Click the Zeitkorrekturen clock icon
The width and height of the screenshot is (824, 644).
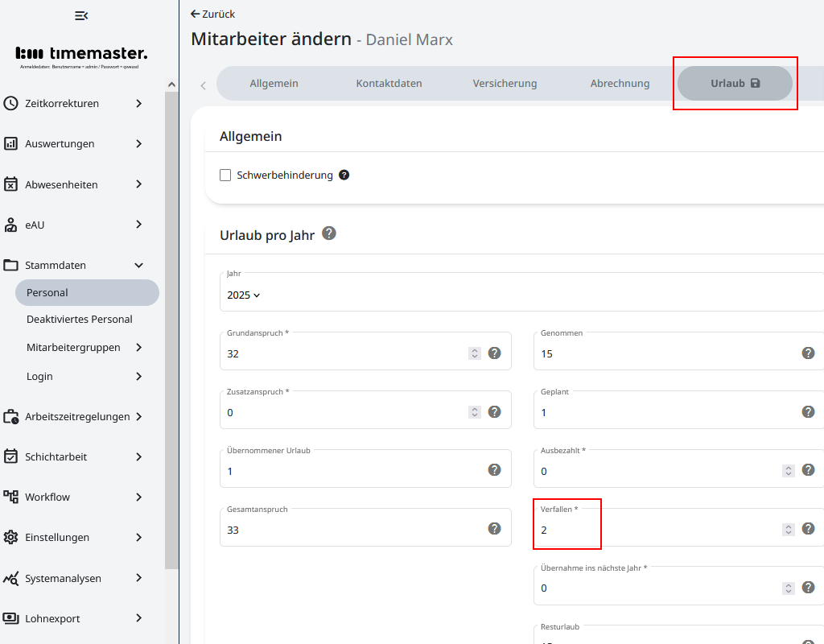(10, 103)
